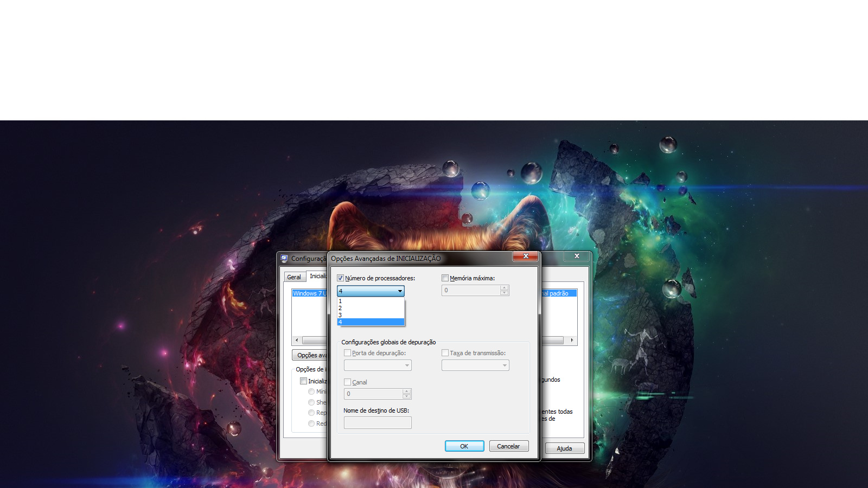Screen dimensions: 868x488
Task: Choose 4 processors from the dropdown list
Action: pyautogui.click(x=371, y=322)
